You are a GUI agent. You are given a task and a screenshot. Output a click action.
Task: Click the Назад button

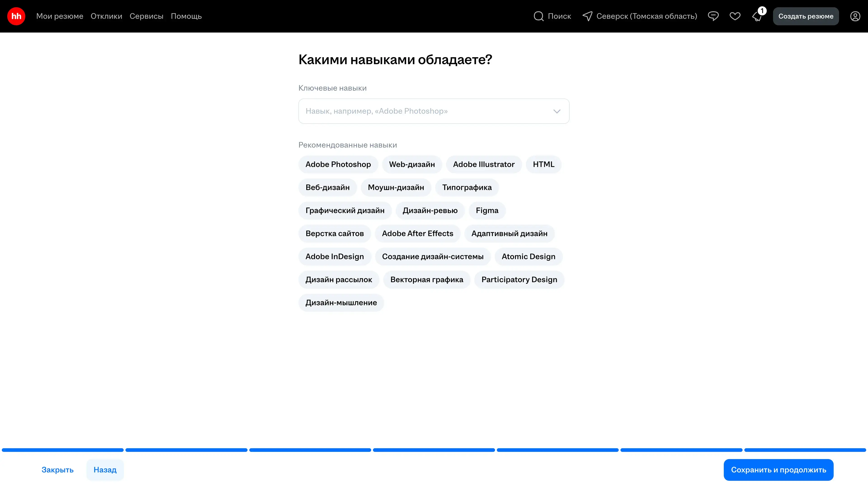pyautogui.click(x=105, y=470)
